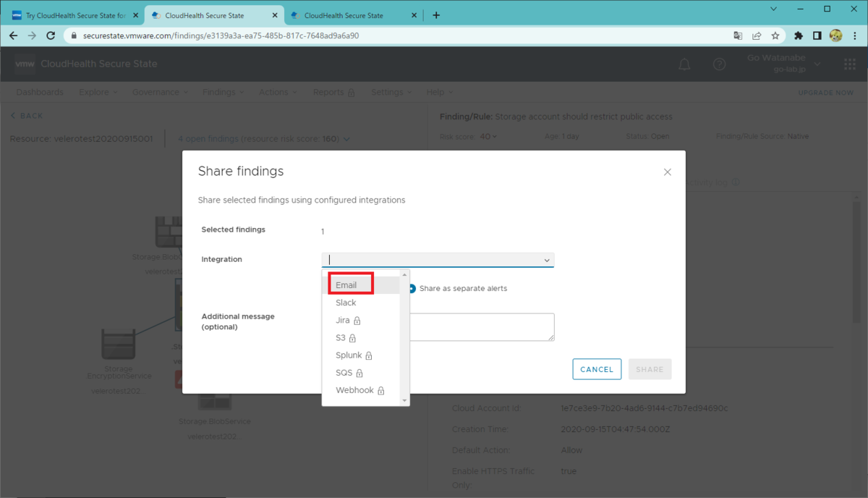Click the Default Action value Allow
The image size is (868, 498).
[571, 450]
